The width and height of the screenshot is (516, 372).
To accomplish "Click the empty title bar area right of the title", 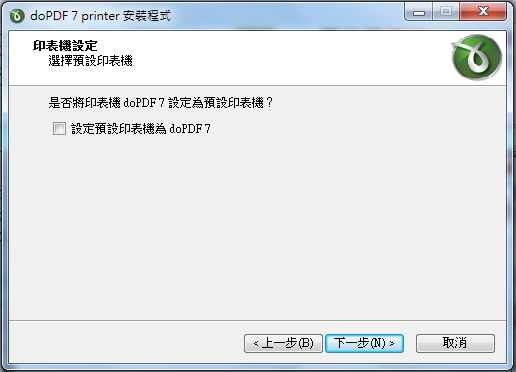I will 287,15.
